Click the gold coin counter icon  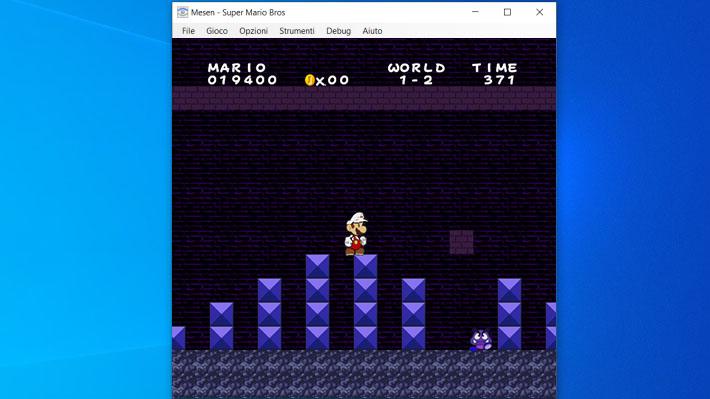point(310,80)
